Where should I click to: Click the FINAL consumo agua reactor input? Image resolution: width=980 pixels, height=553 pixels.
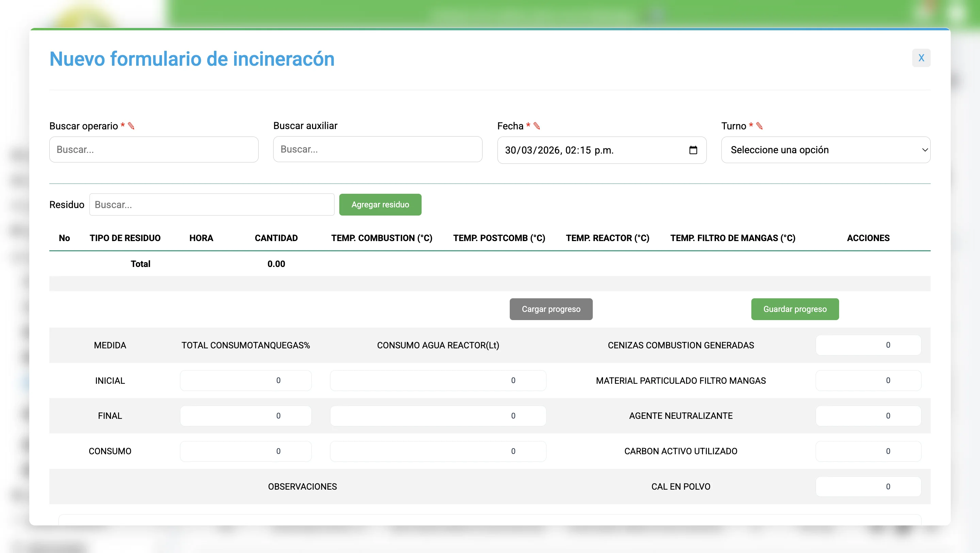[x=438, y=416]
